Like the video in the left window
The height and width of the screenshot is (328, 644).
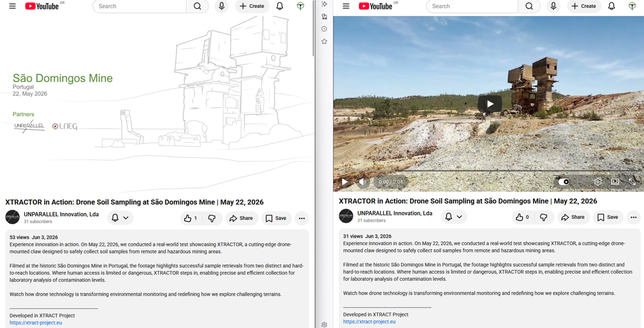[x=190, y=218]
